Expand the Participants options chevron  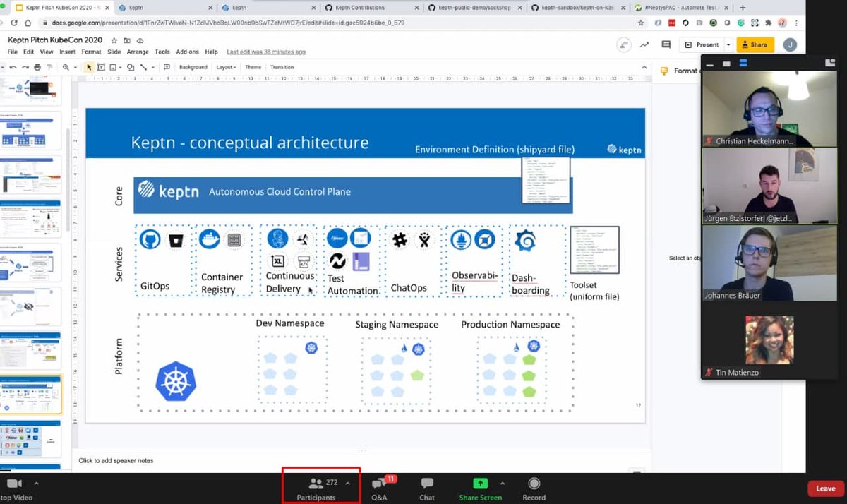click(347, 484)
